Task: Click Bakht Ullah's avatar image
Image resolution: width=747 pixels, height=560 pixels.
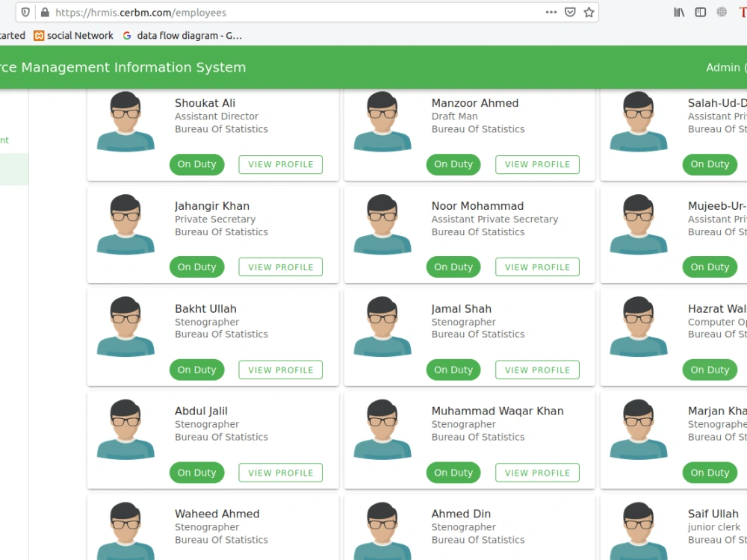Action: click(125, 327)
